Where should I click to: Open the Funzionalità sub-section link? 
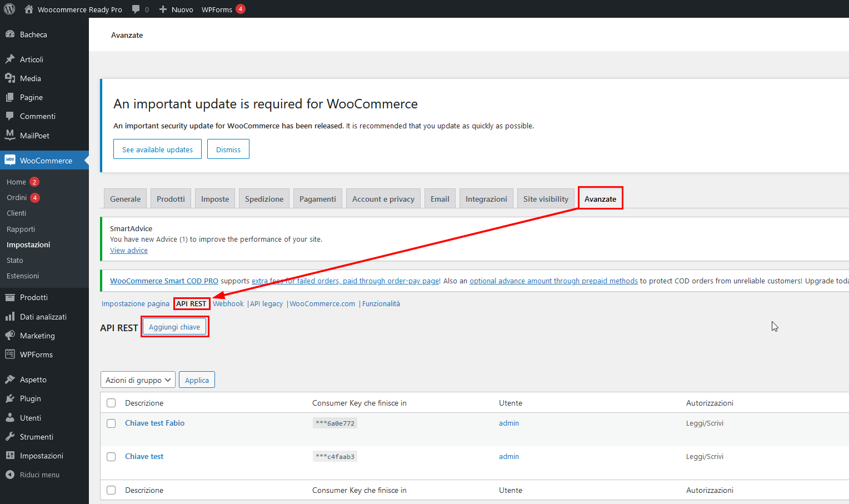coord(381,304)
